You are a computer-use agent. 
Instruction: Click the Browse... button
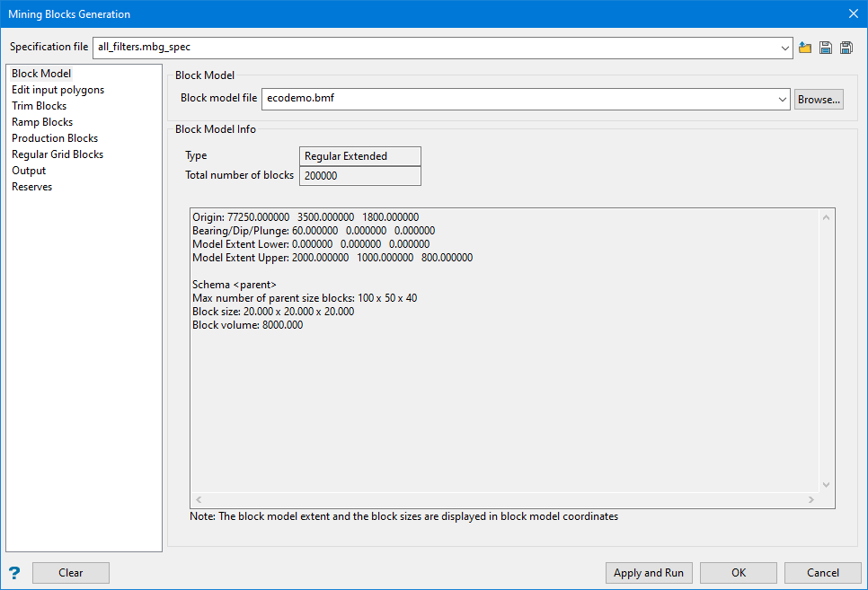819,100
